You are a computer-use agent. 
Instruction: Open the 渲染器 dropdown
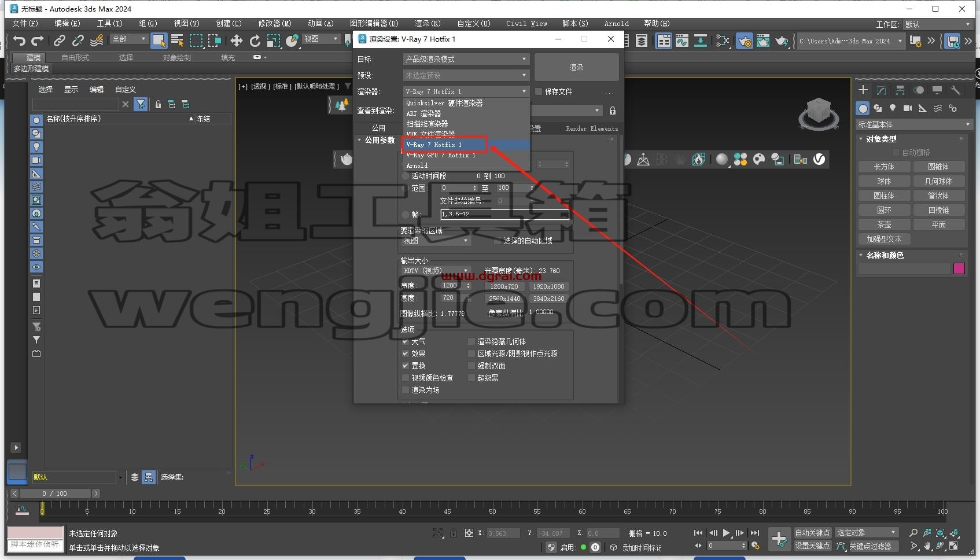pos(466,91)
